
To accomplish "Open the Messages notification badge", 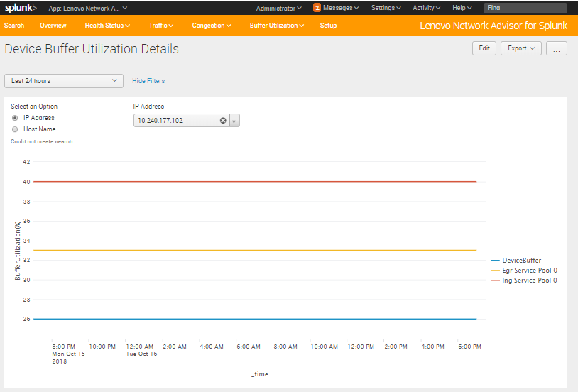I will [x=317, y=8].
